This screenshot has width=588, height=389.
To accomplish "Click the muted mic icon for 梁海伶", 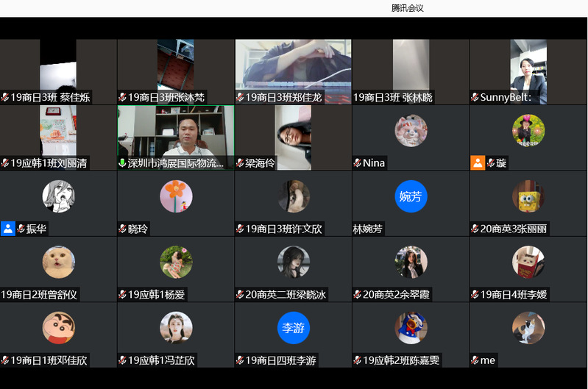I will [240, 163].
